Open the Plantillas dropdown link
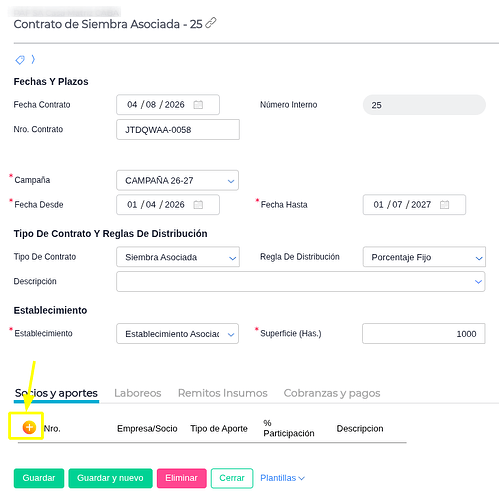This screenshot has width=499, height=500. point(282,478)
